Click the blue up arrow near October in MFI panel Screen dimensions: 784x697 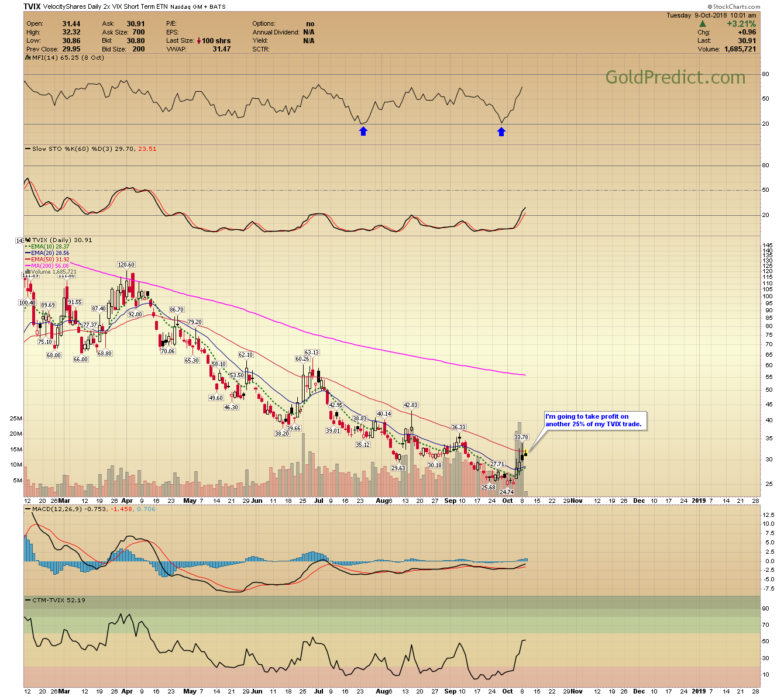pos(502,130)
